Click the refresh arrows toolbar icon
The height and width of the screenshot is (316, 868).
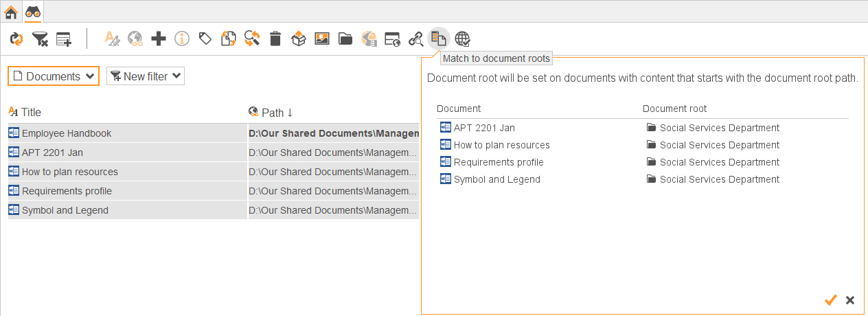16,38
